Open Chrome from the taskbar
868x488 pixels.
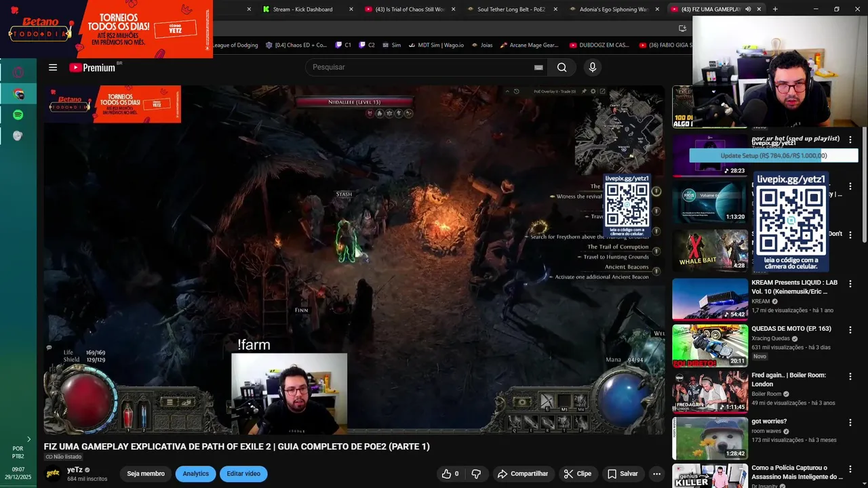[x=18, y=94]
